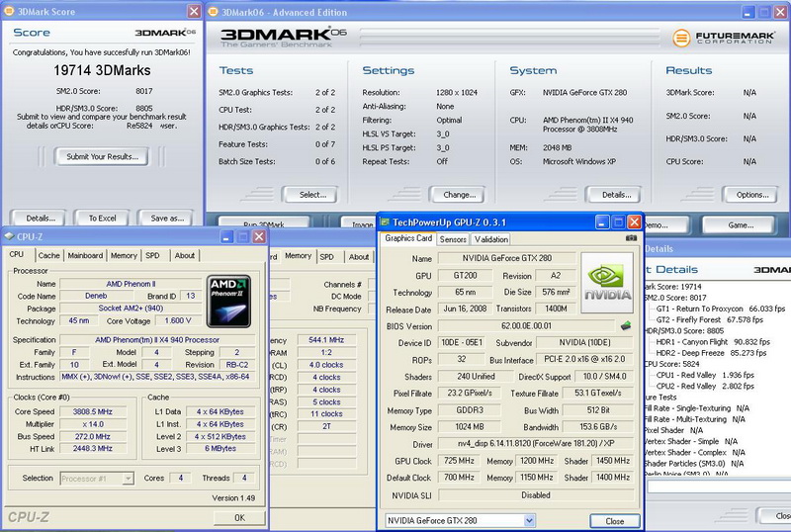Click the AMD Phenom II logo in CPU-Z
The height and width of the screenshot is (532, 791).
[228, 302]
